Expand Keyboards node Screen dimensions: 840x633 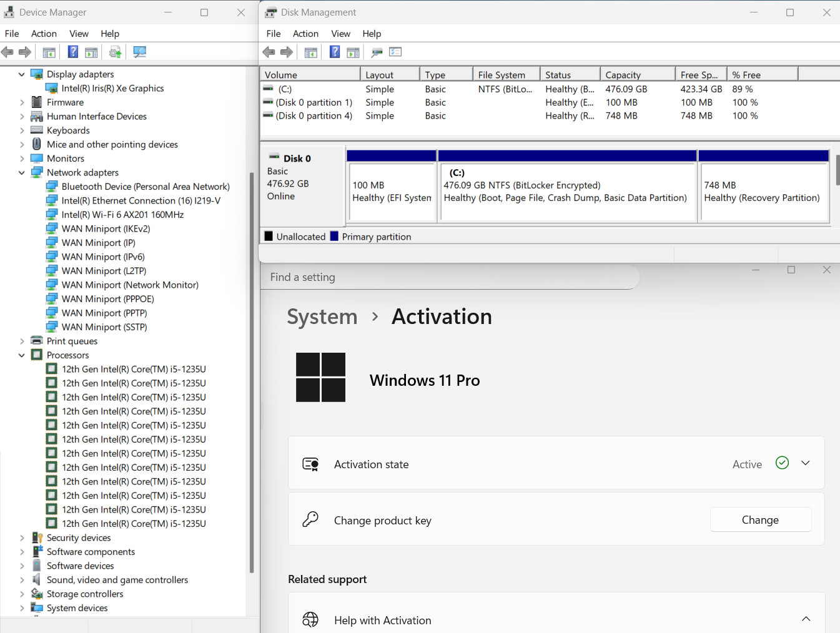click(21, 130)
